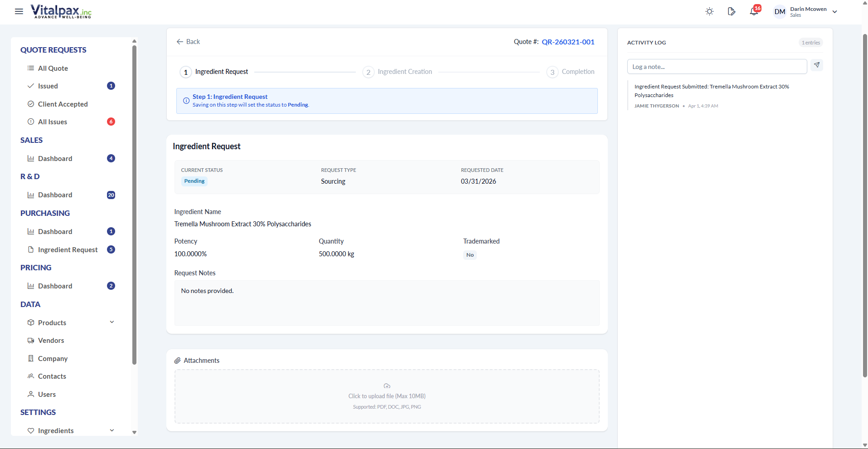
Task: Send the note with paper plane button
Action: coord(817,65)
